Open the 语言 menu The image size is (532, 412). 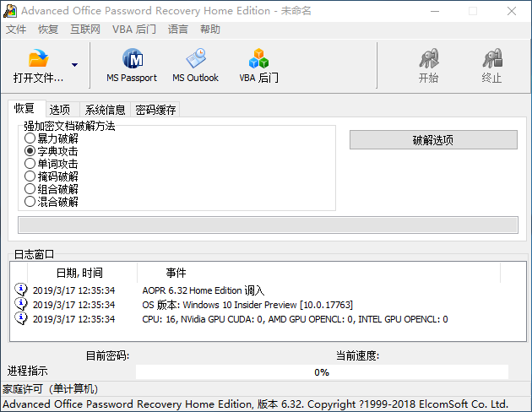[x=178, y=30]
